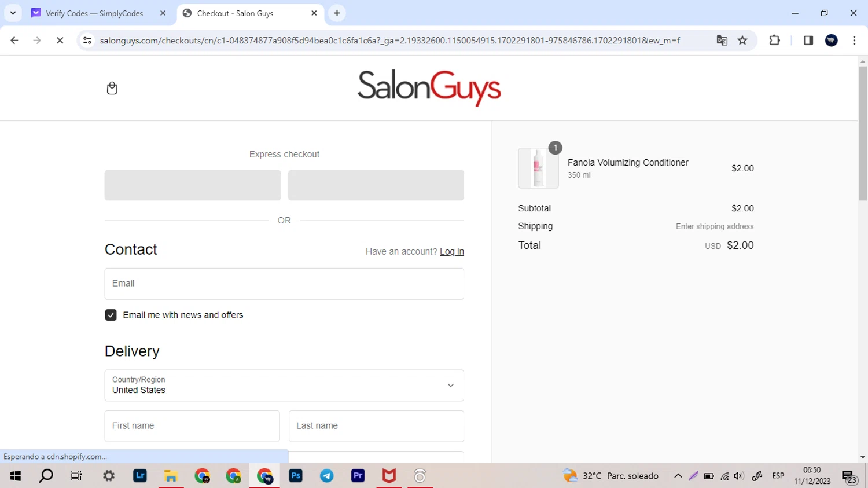Launch Photoshop from the taskbar

tap(296, 476)
